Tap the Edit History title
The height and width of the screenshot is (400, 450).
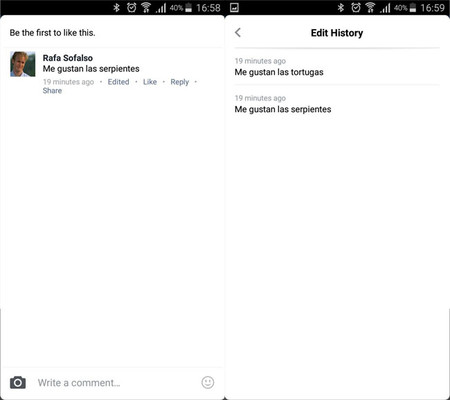[x=337, y=33]
